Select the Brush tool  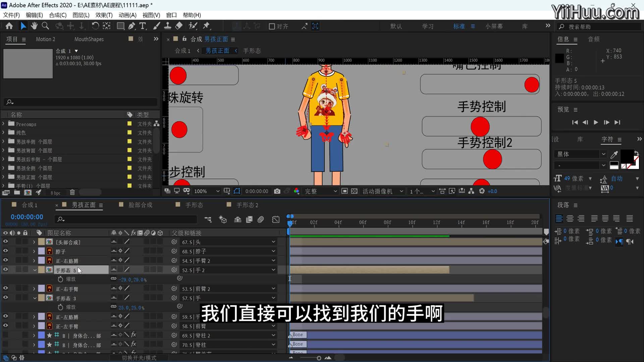tap(157, 26)
